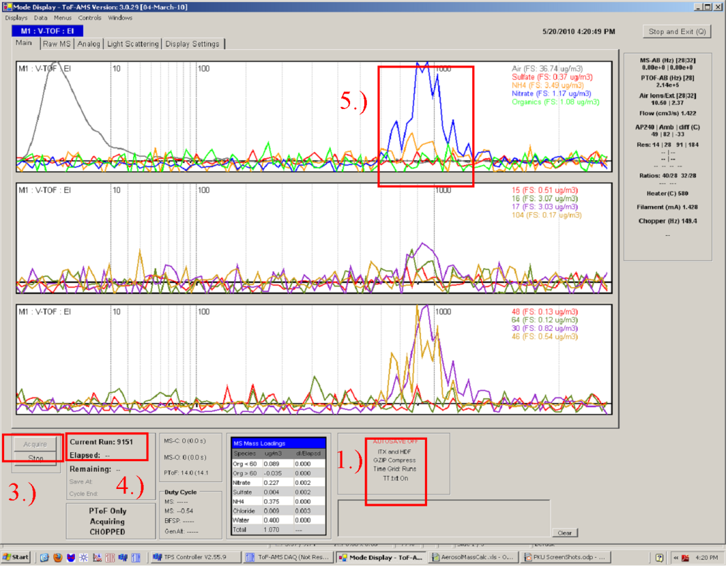
Task: Click the Stop acquisition button
Action: point(35,458)
